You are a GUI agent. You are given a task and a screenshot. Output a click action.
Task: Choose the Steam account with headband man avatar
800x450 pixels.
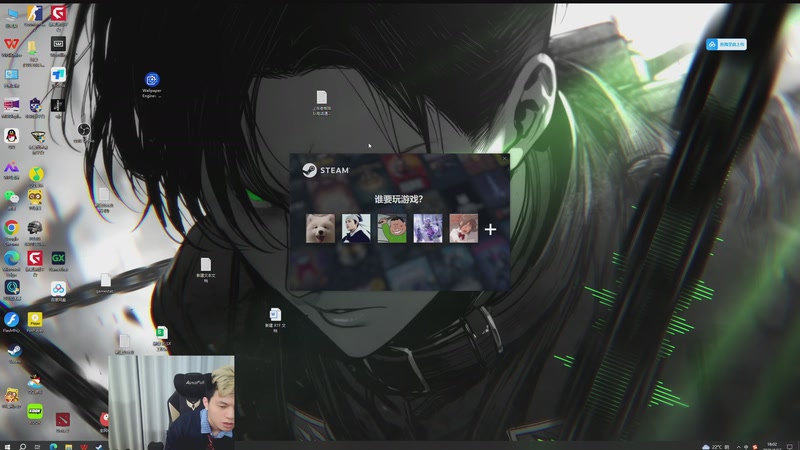pyautogui.click(x=356, y=228)
